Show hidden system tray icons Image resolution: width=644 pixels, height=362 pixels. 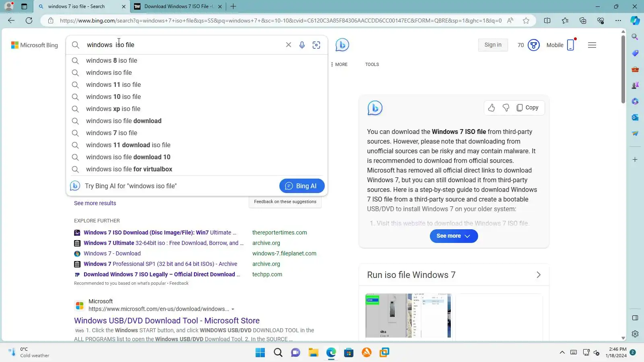point(562,353)
